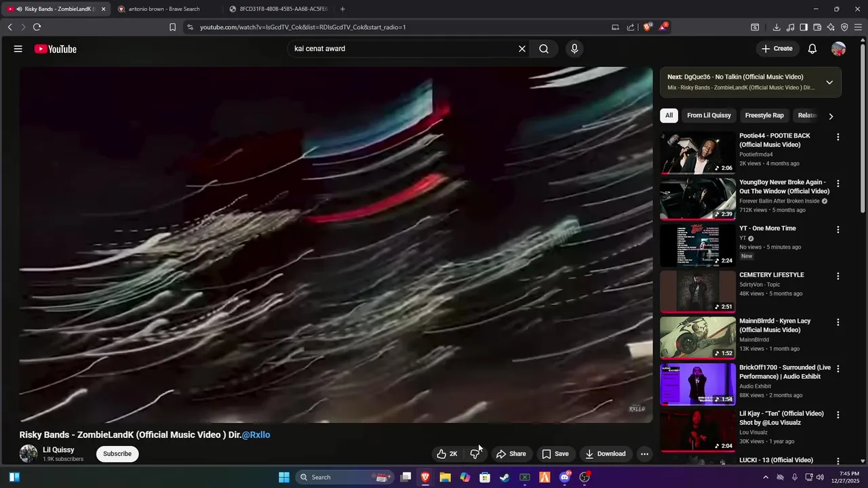Open the media control music-note icon
The image size is (868, 488).
(x=790, y=27)
